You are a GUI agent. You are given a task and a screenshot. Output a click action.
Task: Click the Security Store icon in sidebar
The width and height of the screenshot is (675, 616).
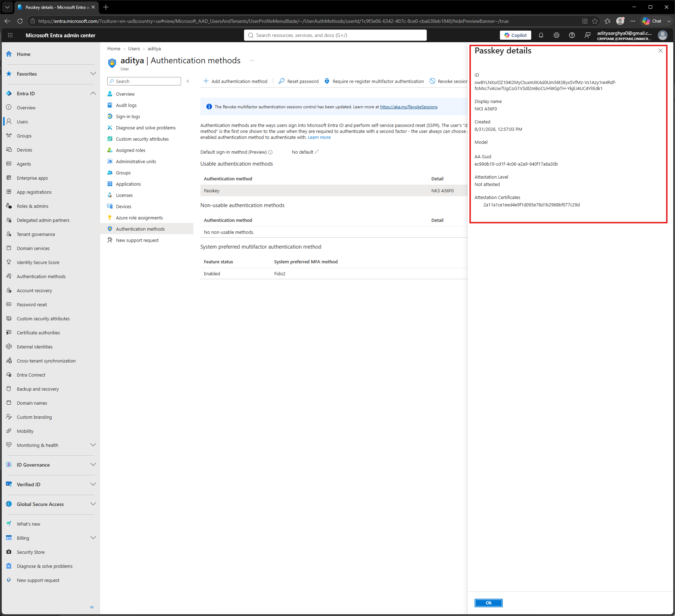tap(9, 552)
